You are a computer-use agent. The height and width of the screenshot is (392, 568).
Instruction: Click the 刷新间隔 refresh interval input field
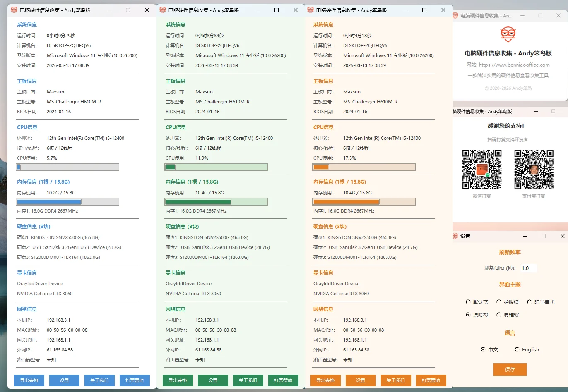[528, 268]
